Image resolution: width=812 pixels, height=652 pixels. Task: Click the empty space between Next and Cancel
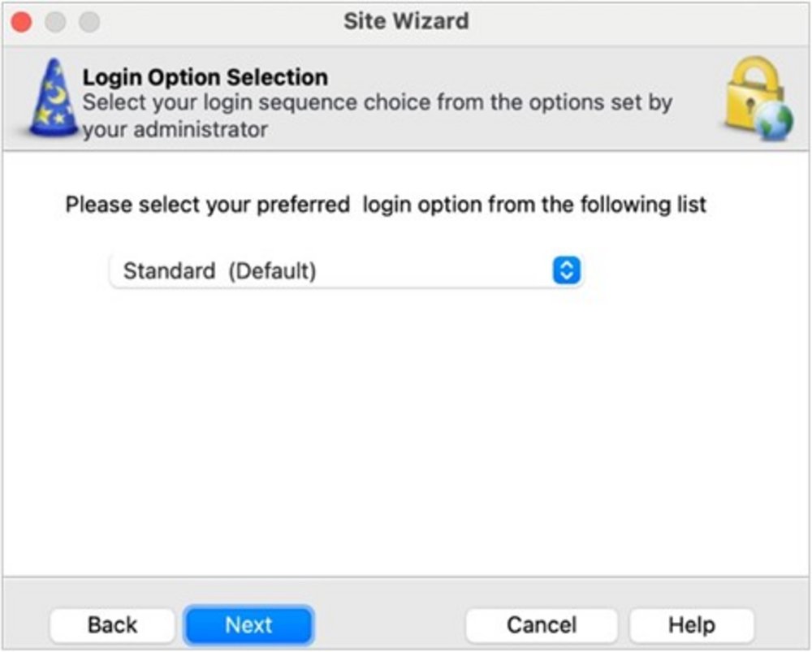[x=388, y=624]
